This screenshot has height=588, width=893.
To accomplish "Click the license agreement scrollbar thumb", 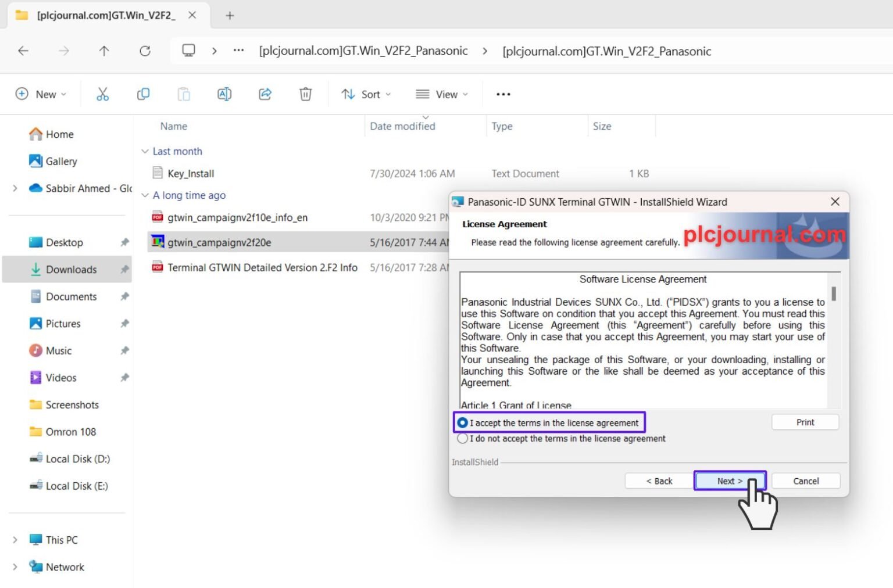I will coord(834,294).
